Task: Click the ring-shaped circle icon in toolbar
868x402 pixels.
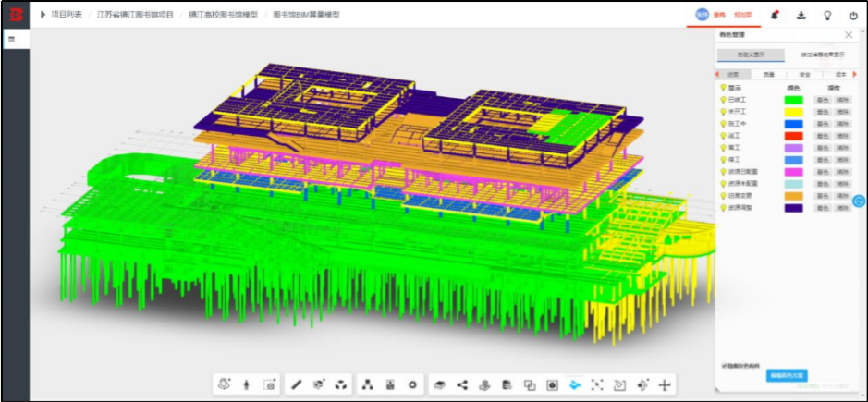Action: tap(412, 384)
